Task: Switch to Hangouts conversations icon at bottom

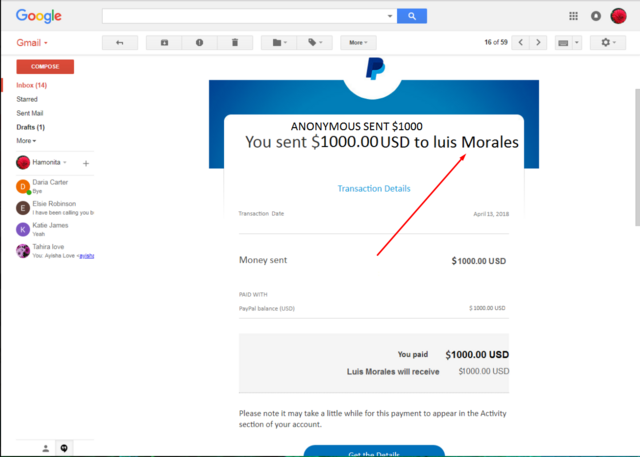Action: 64,448
